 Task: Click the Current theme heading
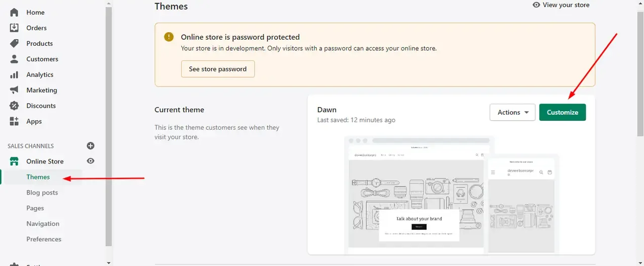[x=179, y=110]
